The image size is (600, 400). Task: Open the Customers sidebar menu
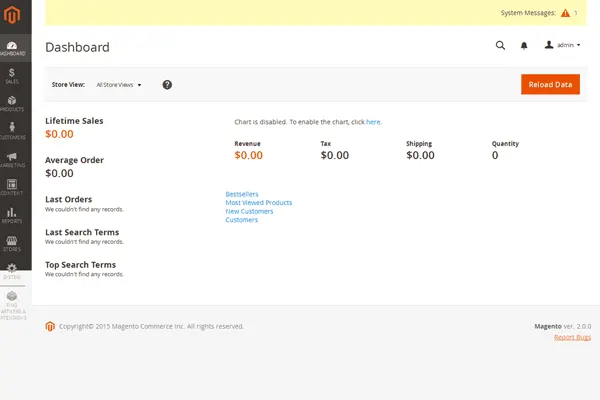12,131
